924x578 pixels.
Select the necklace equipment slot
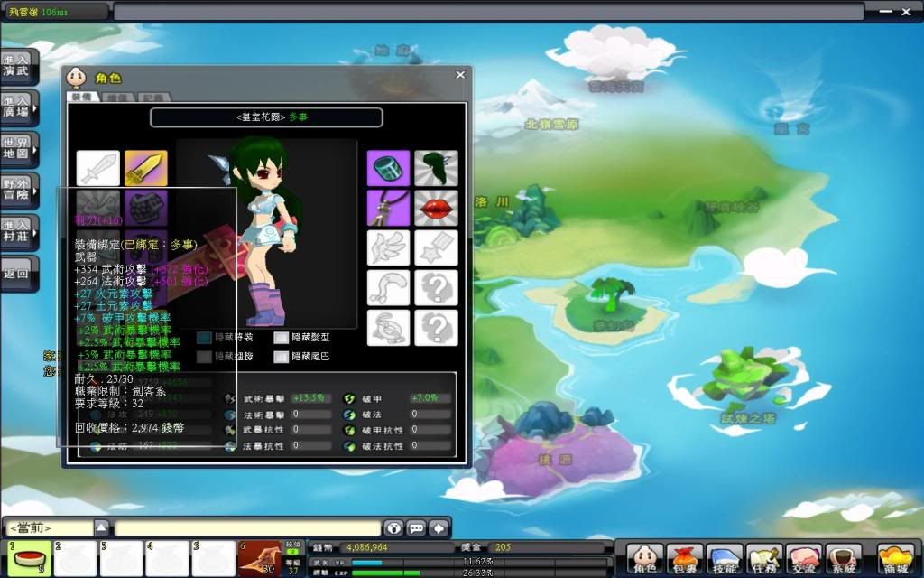pyautogui.click(x=388, y=208)
